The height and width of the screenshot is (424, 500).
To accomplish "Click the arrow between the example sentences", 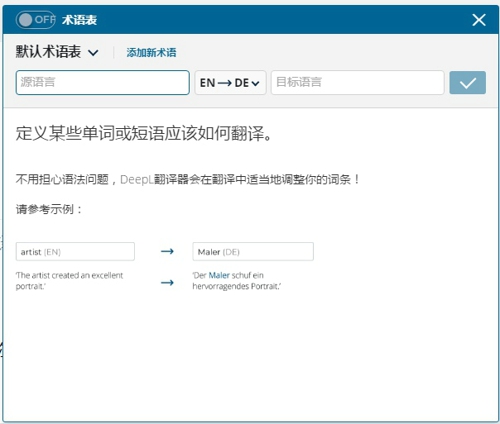I will (167, 283).
